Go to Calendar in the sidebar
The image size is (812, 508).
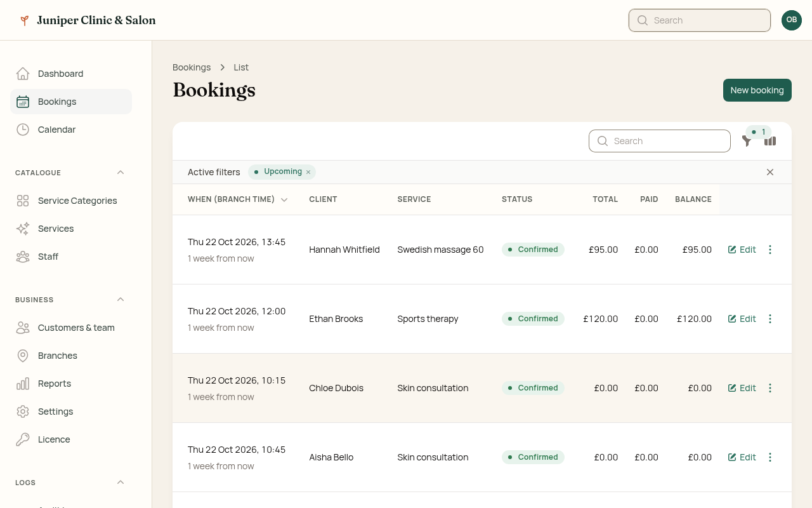(71, 130)
